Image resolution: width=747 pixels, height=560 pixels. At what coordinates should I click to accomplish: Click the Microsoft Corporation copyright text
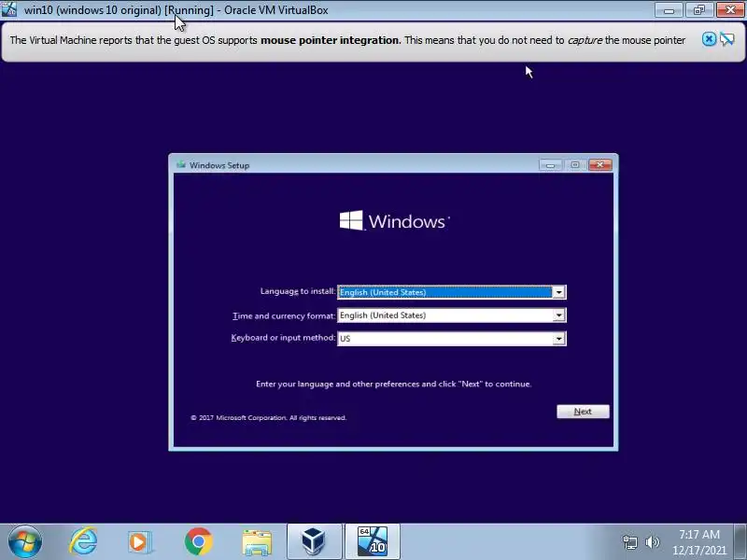[x=269, y=417]
